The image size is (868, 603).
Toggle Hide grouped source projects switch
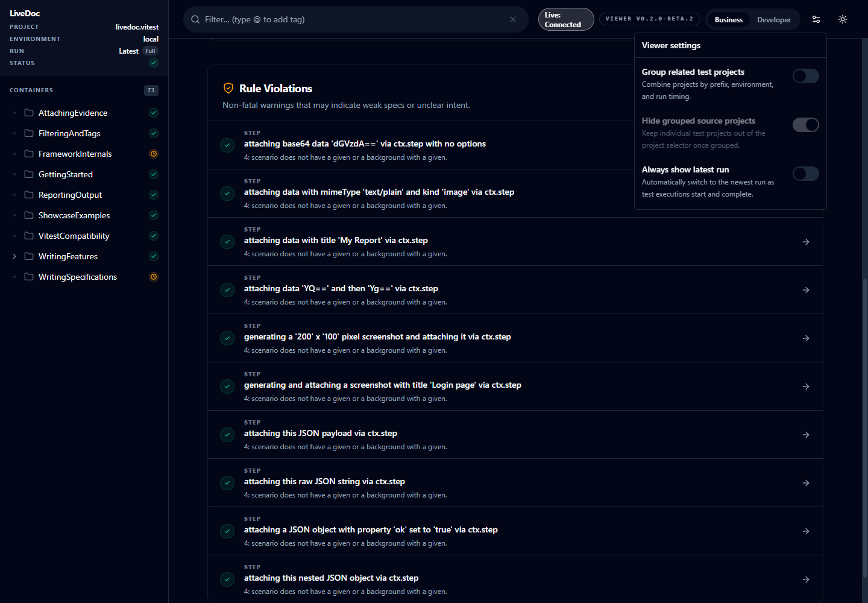[x=806, y=125]
